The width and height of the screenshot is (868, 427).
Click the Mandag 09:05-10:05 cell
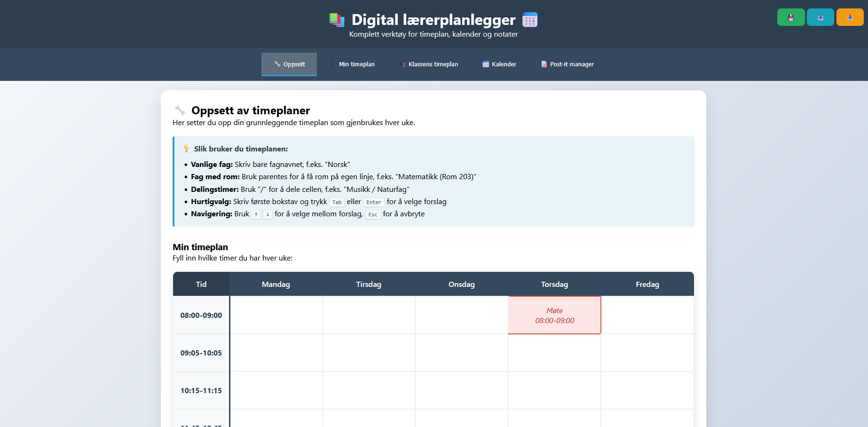pos(276,353)
